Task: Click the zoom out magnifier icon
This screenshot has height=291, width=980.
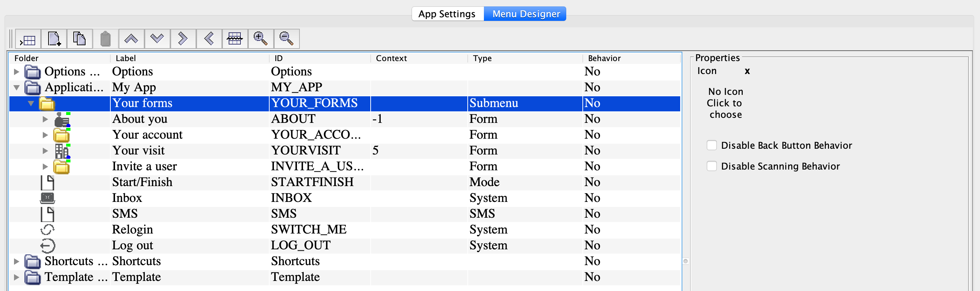Action: click(287, 39)
